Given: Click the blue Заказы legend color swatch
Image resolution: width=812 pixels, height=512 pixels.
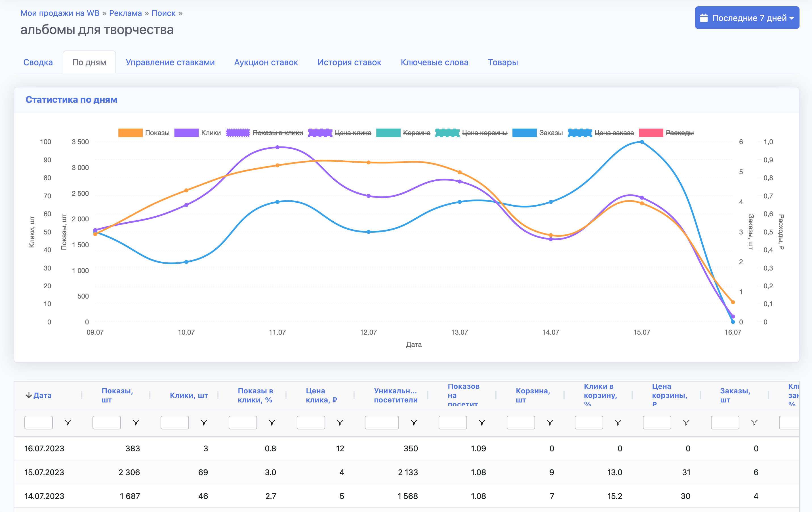Looking at the screenshot, I should (524, 133).
